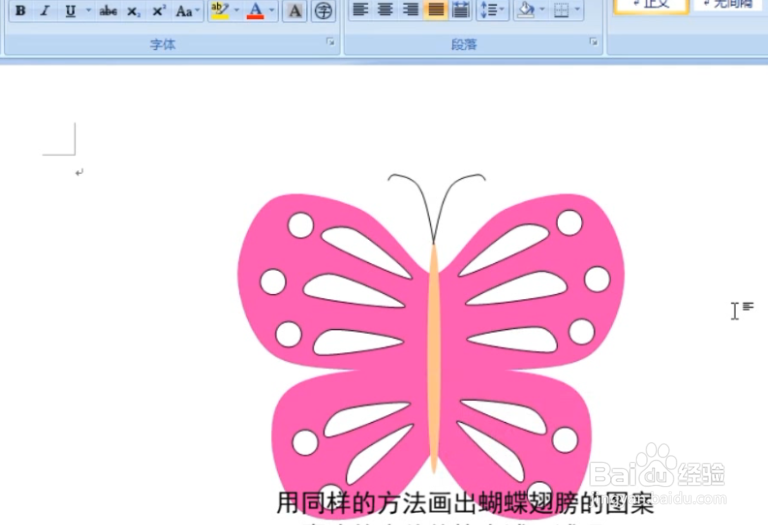
Task: Open underline style dropdown arrow
Action: 89,10
